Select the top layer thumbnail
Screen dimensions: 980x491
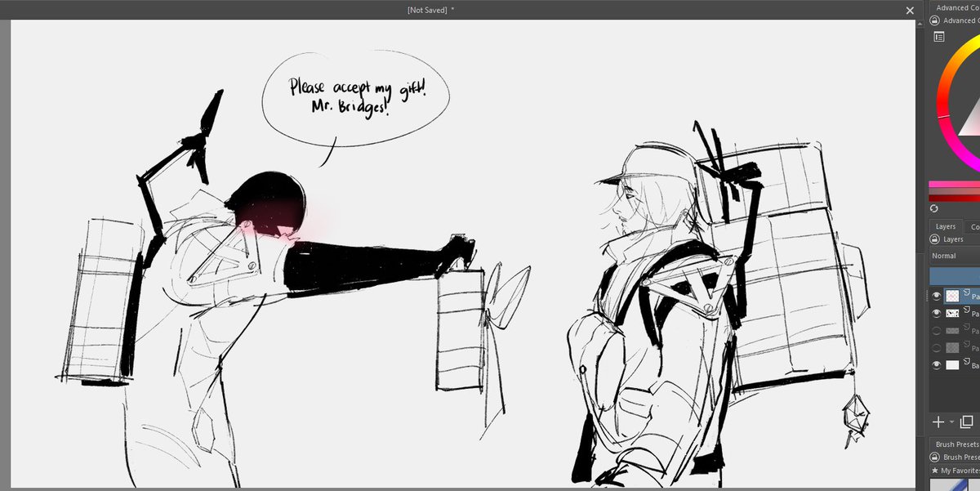952,296
